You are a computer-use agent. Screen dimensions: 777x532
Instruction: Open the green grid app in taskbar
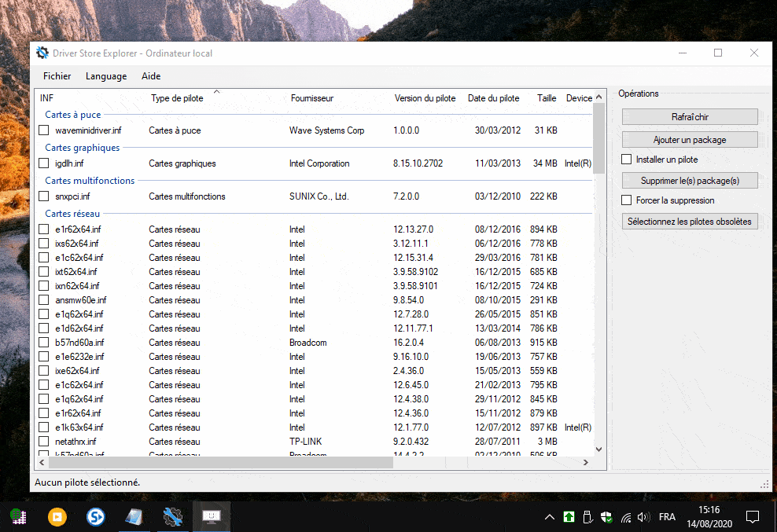[18, 516]
